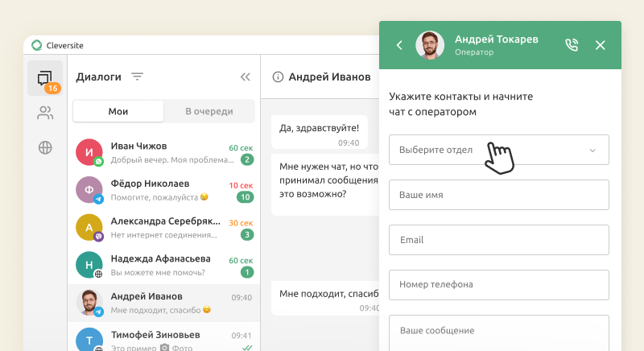
Task: Click the Ваше имя input field
Action: [x=498, y=195]
